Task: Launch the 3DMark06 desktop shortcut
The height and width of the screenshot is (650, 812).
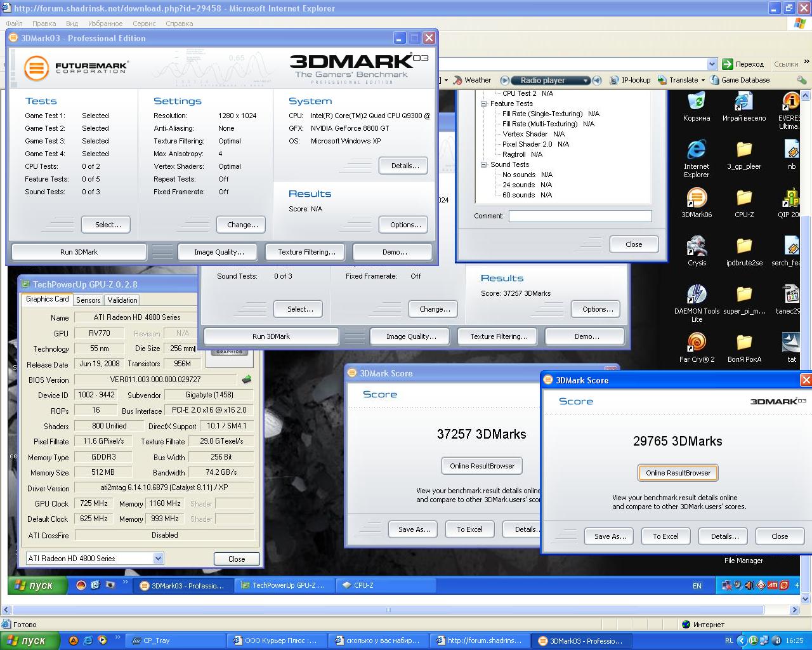Action: (697, 203)
